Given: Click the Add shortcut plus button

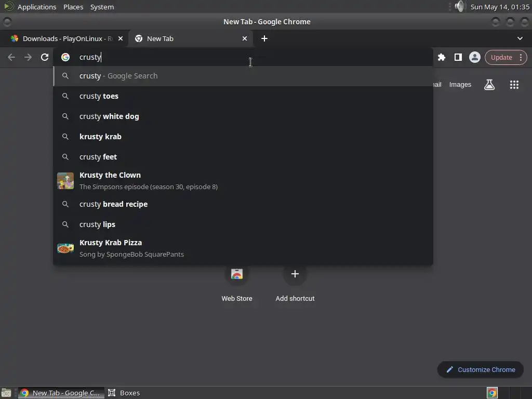Looking at the screenshot, I should tap(295, 274).
